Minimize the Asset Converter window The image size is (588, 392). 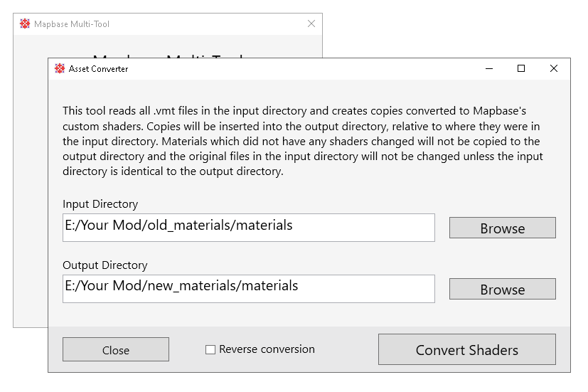[x=488, y=69]
